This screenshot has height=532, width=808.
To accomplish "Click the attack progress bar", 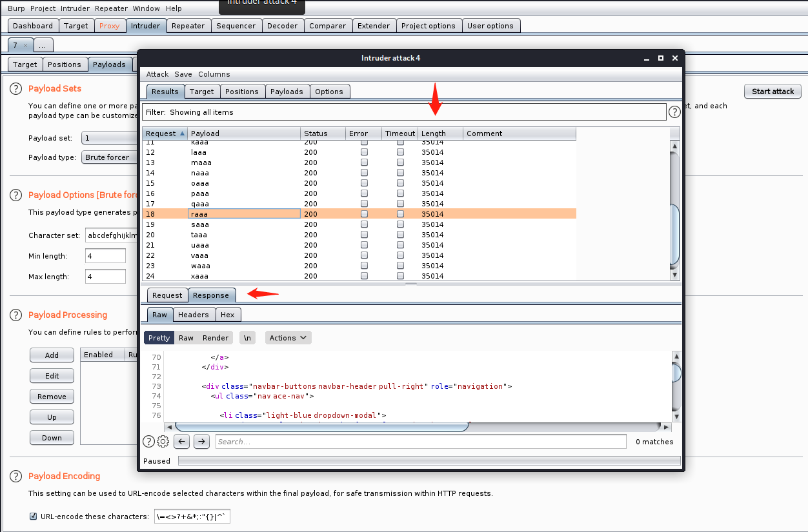I will (429, 461).
